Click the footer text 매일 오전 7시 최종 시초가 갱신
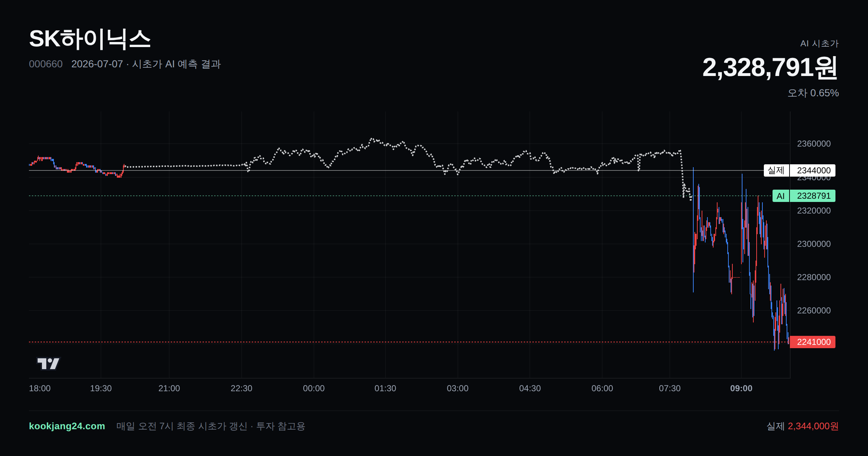Viewport: 868px width, 456px height. click(182, 426)
